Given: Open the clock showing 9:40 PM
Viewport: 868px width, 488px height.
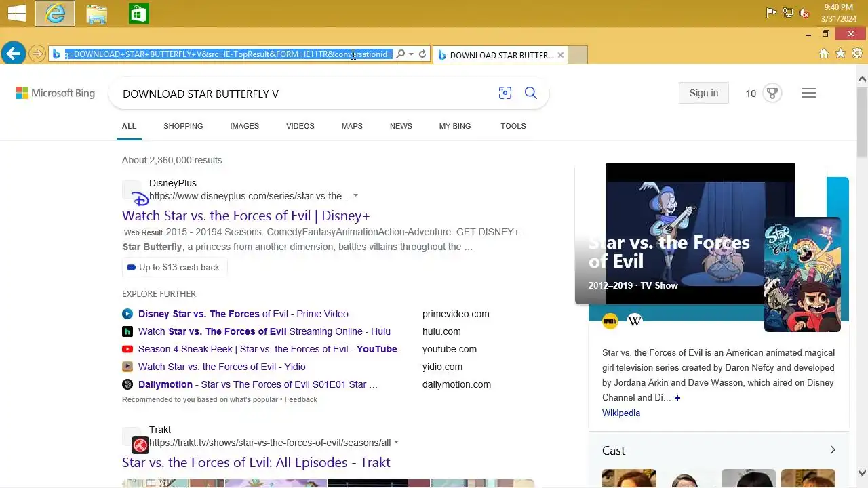Looking at the screenshot, I should point(839,13).
